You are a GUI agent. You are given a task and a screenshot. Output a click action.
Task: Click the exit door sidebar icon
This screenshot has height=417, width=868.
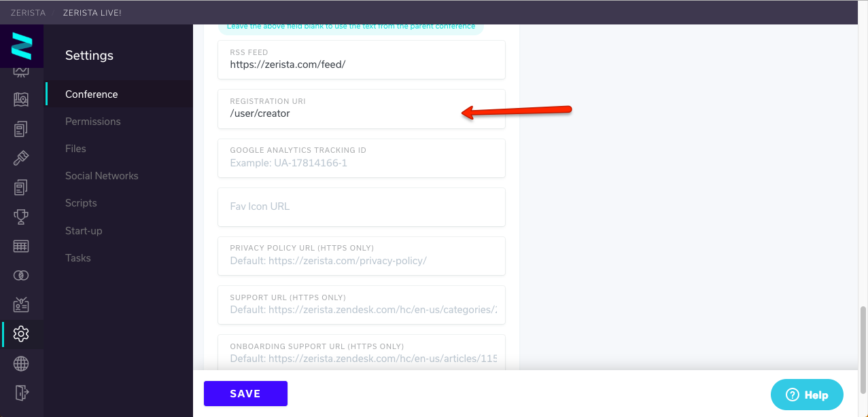point(21,393)
